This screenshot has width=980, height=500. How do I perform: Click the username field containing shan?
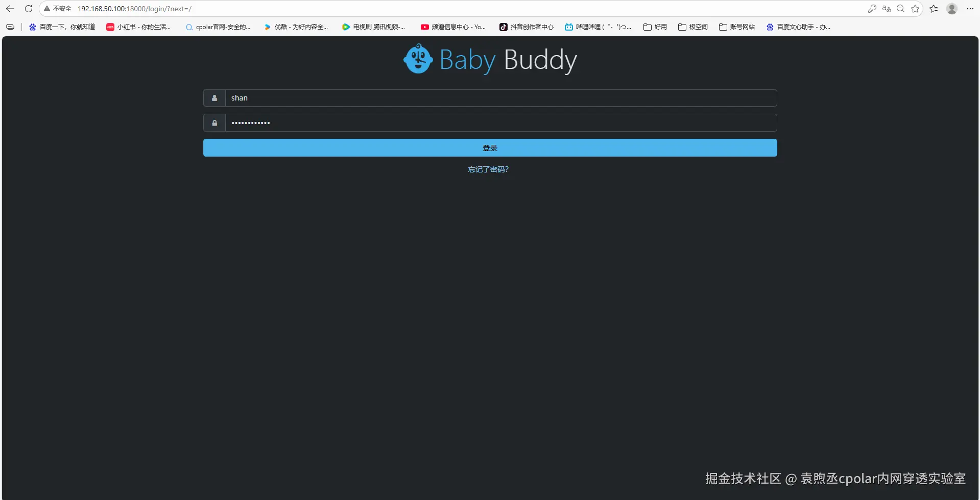coord(501,98)
